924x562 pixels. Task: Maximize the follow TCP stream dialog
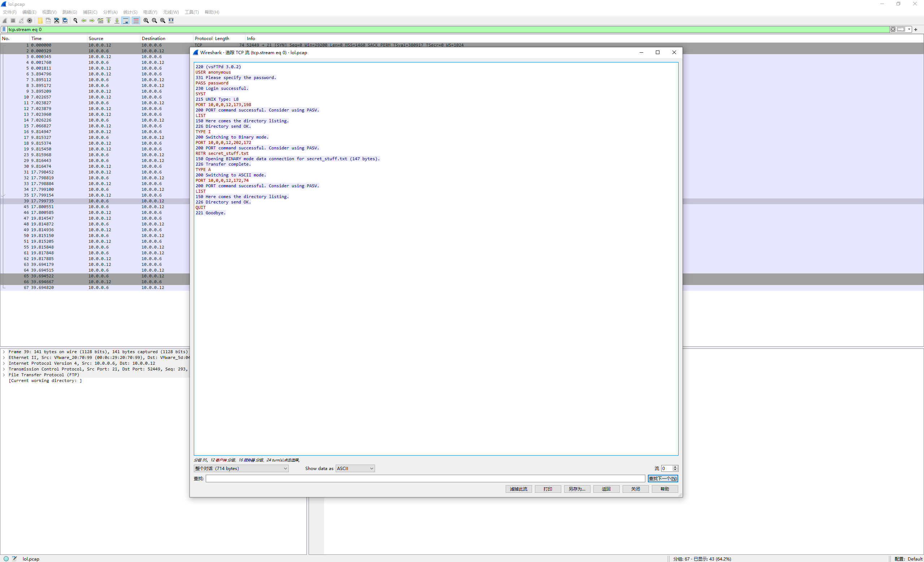(x=657, y=52)
